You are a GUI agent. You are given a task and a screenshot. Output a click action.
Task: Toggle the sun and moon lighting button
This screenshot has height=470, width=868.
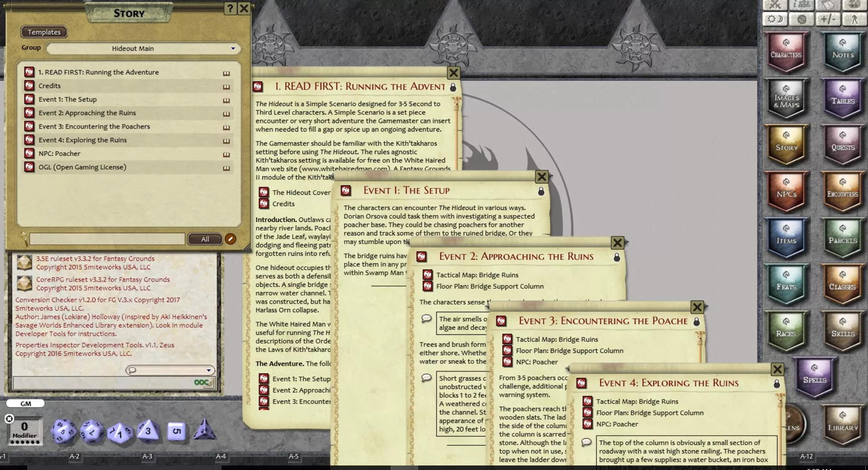coord(775,19)
